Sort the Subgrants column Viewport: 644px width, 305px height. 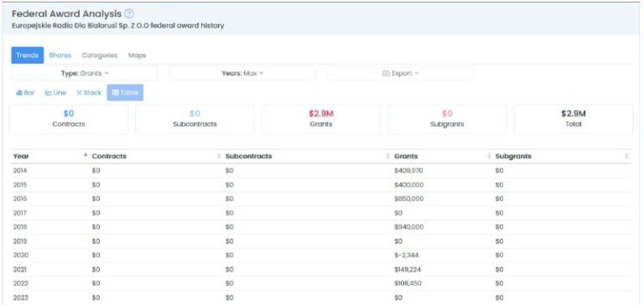[626, 157]
